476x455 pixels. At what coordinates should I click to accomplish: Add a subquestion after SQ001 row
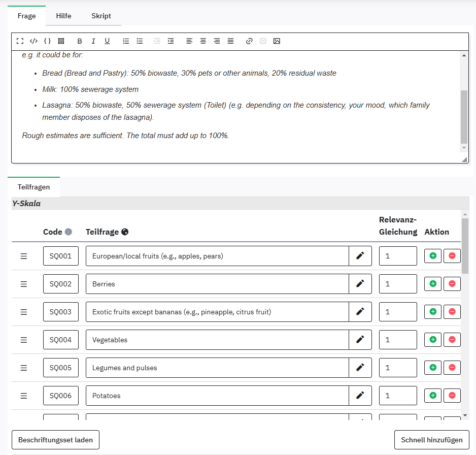pos(433,256)
